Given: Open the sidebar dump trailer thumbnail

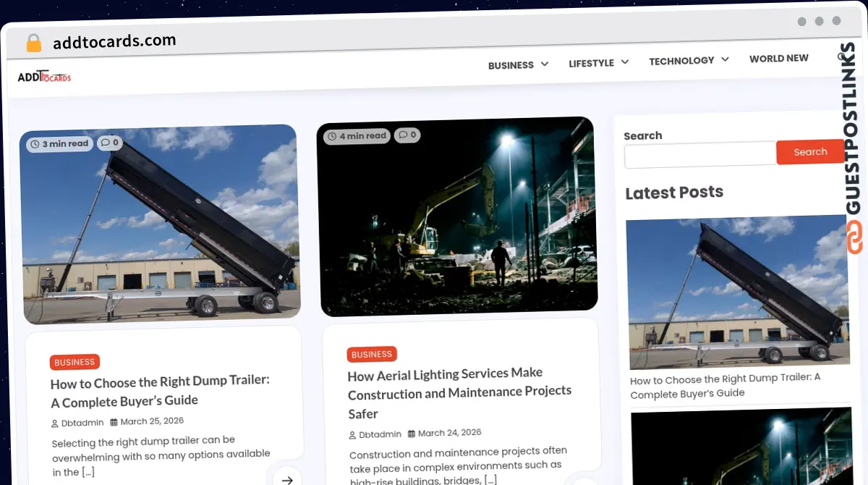Looking at the screenshot, I should point(738,292).
